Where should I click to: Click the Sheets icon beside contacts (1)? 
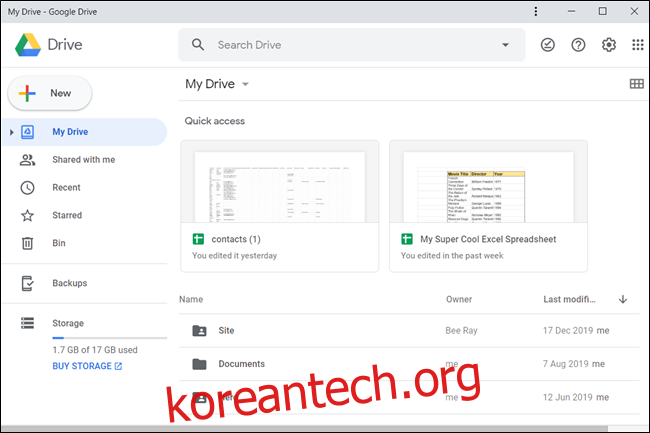tap(198, 239)
